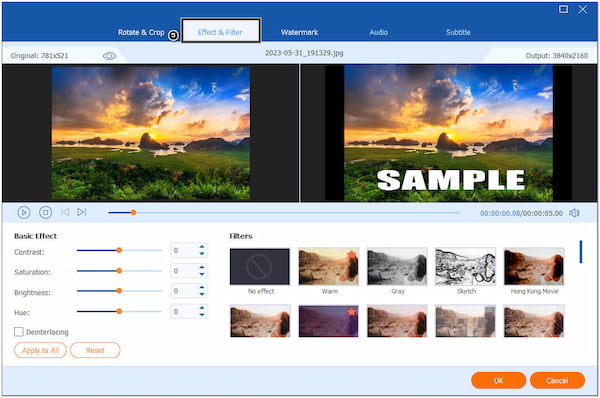Decrease Saturation value with down arrow
The height and width of the screenshot is (398, 600).
202,274
